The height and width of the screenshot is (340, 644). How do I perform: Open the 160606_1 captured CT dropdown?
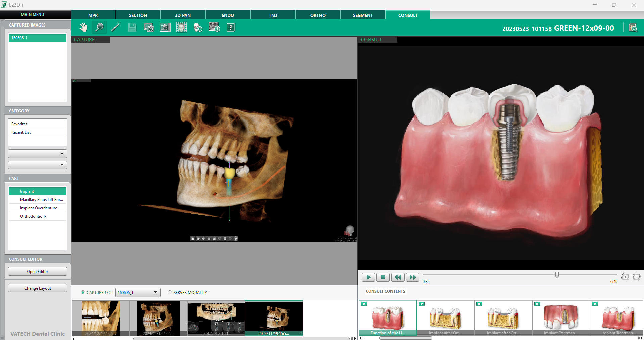138,292
